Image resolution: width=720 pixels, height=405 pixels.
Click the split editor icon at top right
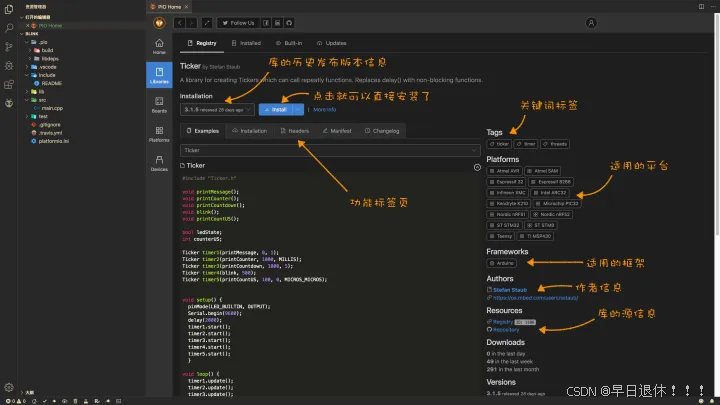(701, 6)
